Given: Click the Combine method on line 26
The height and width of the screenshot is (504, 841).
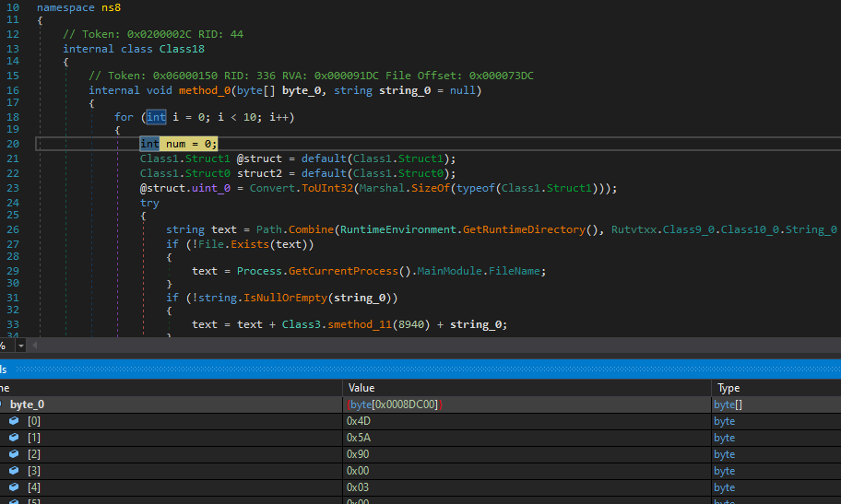Looking at the screenshot, I should click(311, 229).
